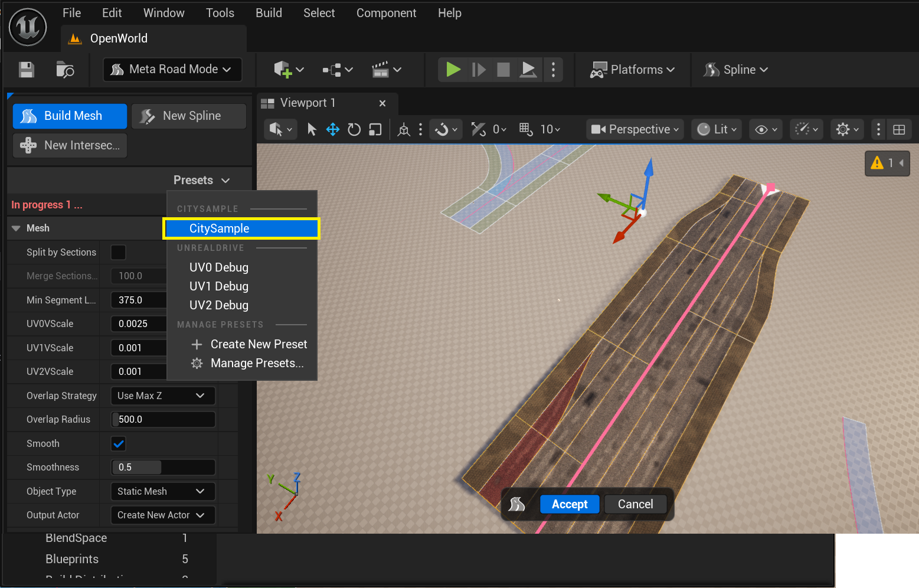Enable the Split by Sections checkbox
919x588 pixels.
[x=118, y=252]
